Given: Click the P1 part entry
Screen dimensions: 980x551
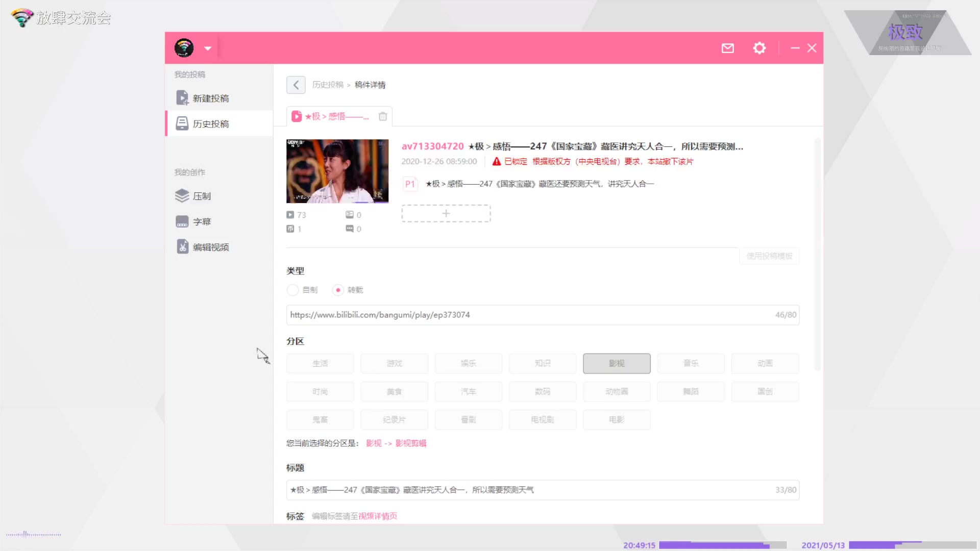Looking at the screenshot, I should pyautogui.click(x=529, y=184).
